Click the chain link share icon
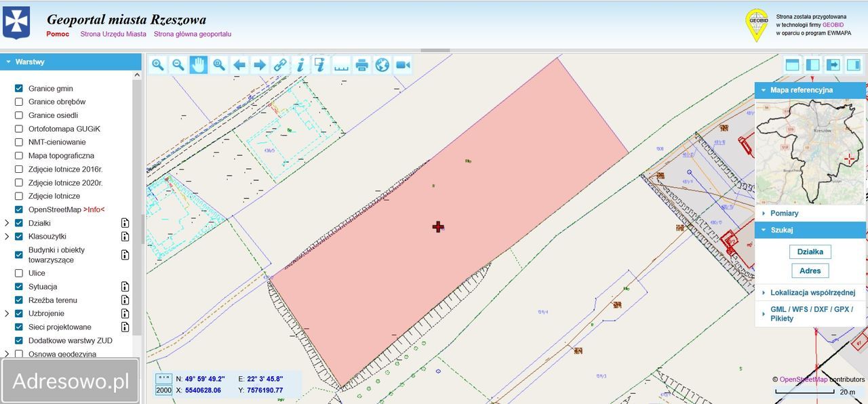 tap(280, 65)
